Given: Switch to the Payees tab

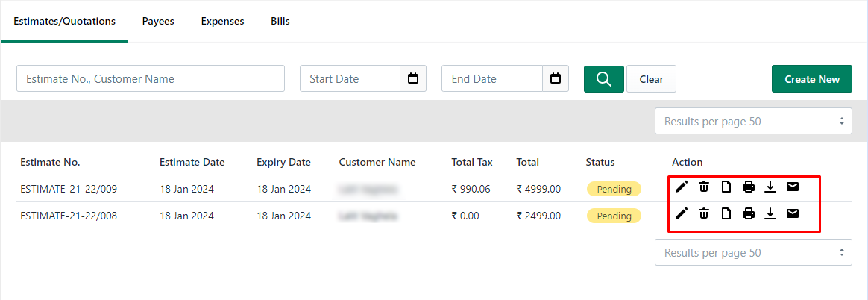Looking at the screenshot, I should tap(158, 22).
